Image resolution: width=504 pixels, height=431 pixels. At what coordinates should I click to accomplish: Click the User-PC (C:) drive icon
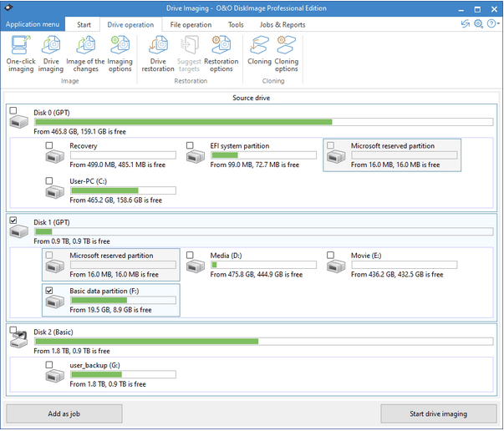click(x=54, y=192)
